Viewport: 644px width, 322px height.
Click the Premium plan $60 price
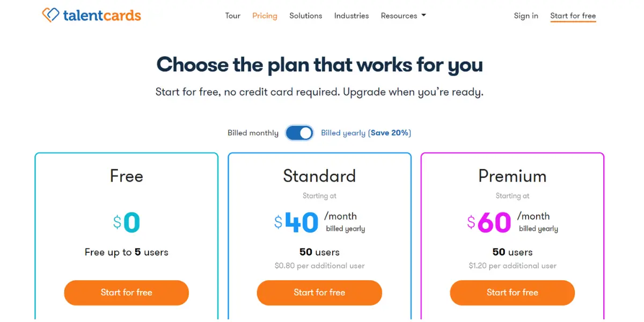pos(489,222)
